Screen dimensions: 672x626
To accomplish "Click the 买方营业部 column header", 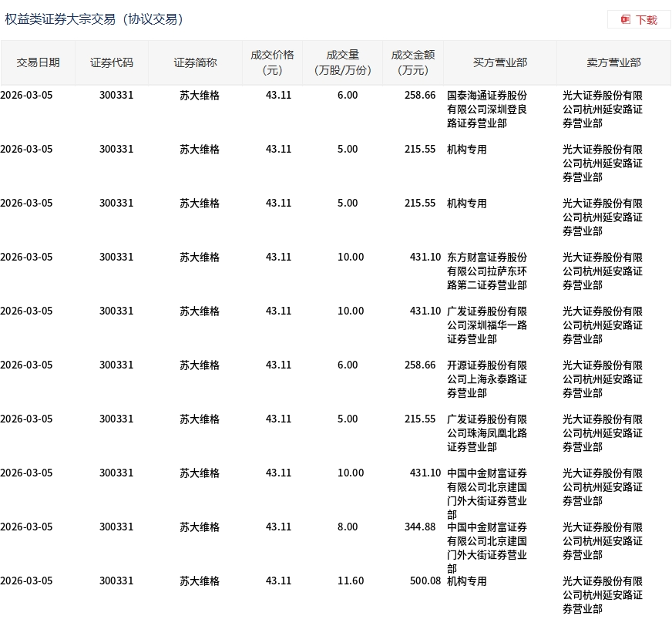I will click(499, 62).
